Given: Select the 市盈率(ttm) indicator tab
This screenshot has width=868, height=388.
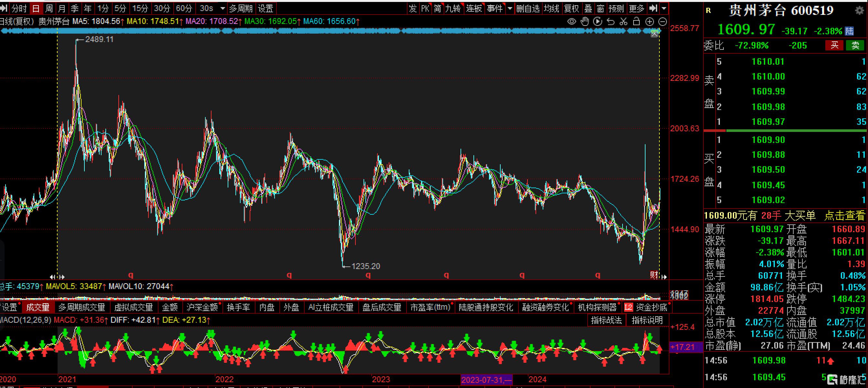Looking at the screenshot, I should (x=430, y=307).
